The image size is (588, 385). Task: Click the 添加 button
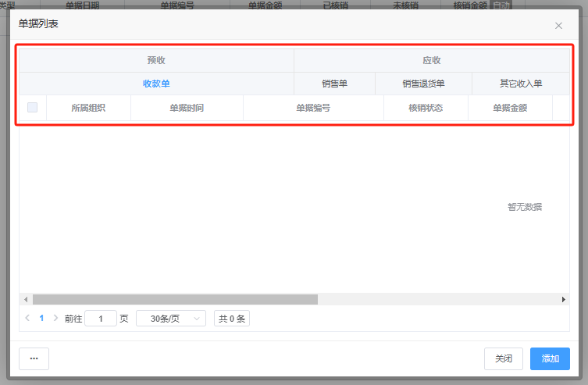(x=550, y=358)
